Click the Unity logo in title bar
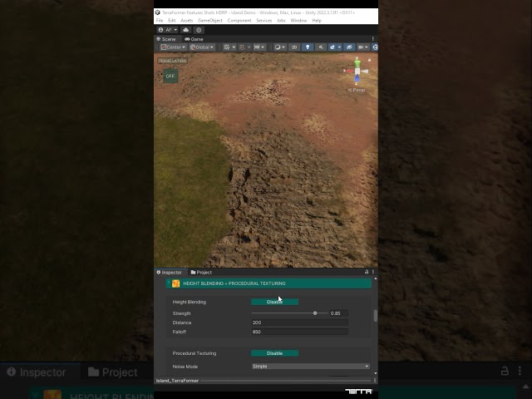Viewport: 532px width, 399px height. [157, 12]
